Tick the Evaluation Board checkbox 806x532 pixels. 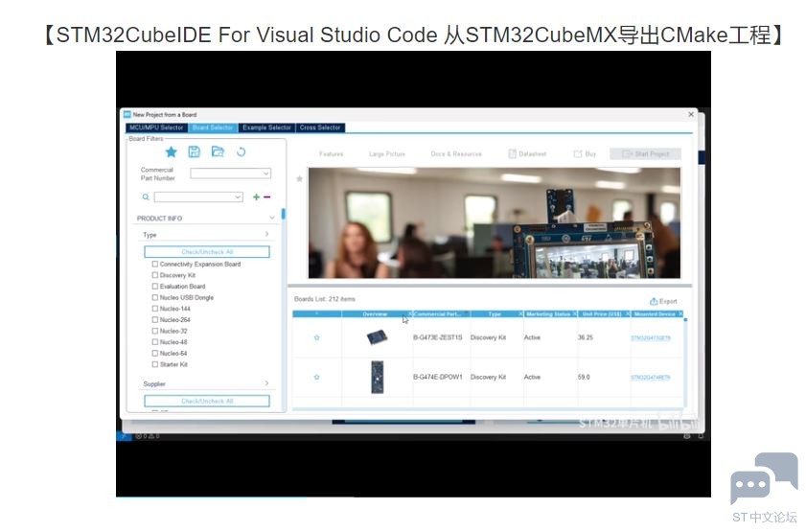pos(154,287)
